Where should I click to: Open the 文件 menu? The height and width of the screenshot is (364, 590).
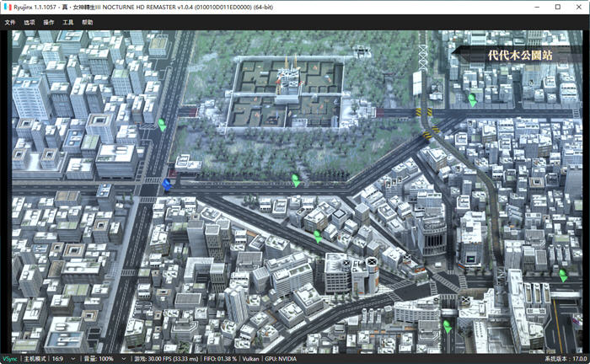[x=10, y=22]
